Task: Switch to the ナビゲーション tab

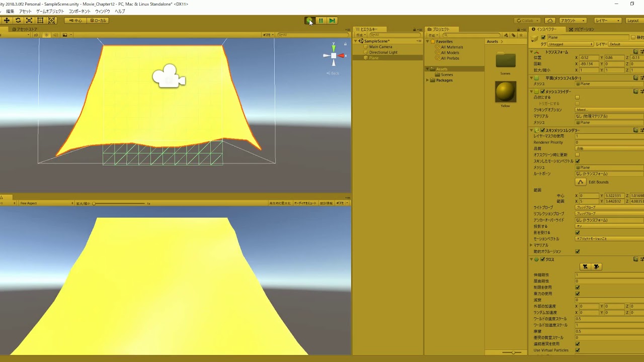Action: pyautogui.click(x=581, y=29)
